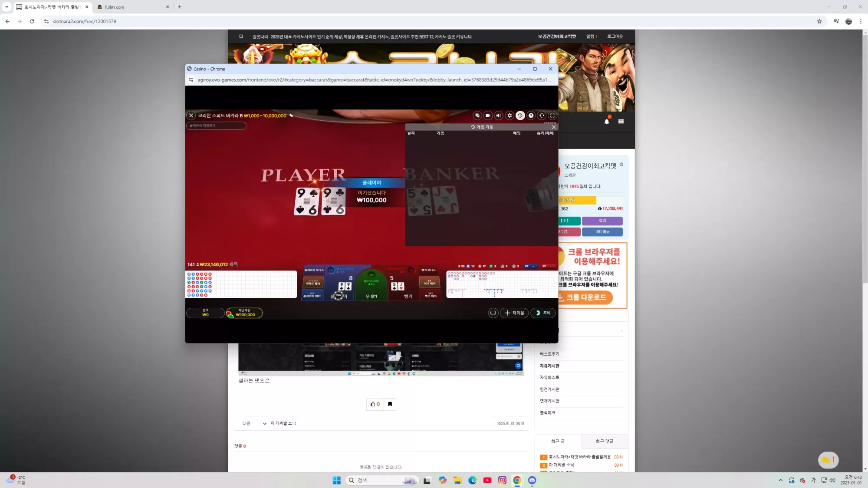This screenshot has width=868, height=488.
Task: Open the 자유베스트 menu item
Action: coord(549,378)
